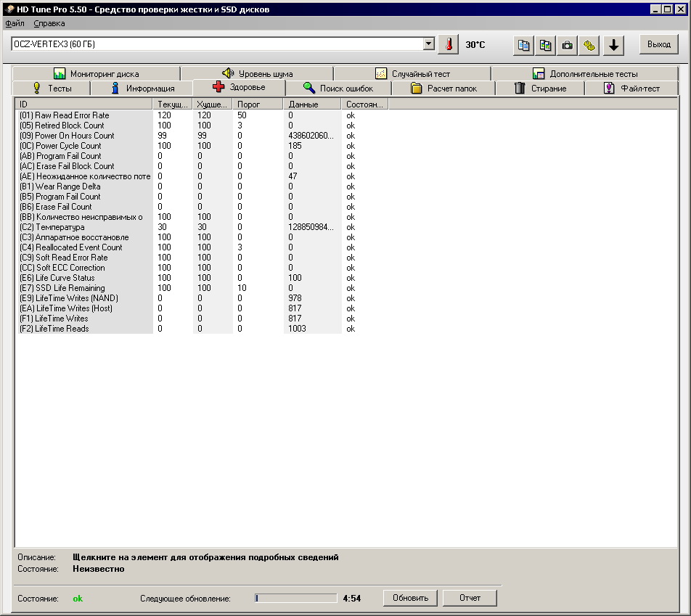
Task: Click the green ok status text
Action: (x=78, y=599)
